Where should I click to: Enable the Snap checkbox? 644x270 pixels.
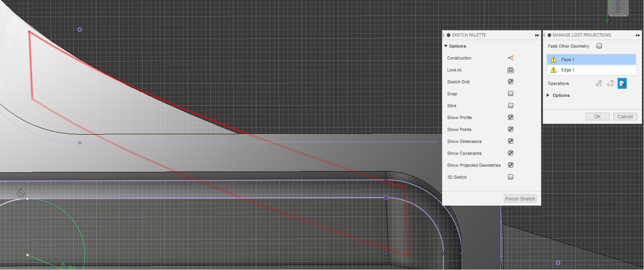pyautogui.click(x=511, y=94)
